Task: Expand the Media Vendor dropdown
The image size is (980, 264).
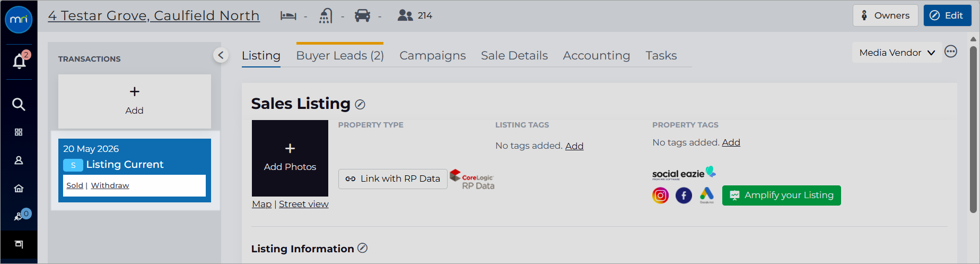Action: (897, 53)
